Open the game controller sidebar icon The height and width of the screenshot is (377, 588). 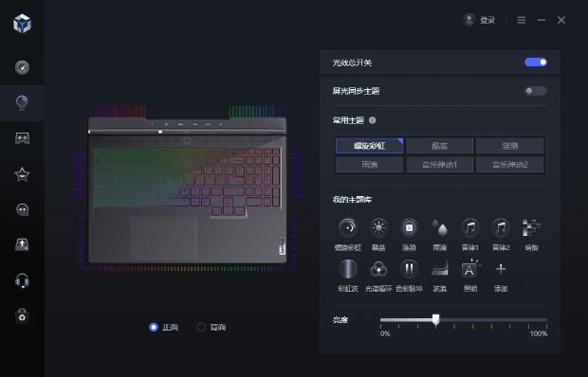click(22, 138)
